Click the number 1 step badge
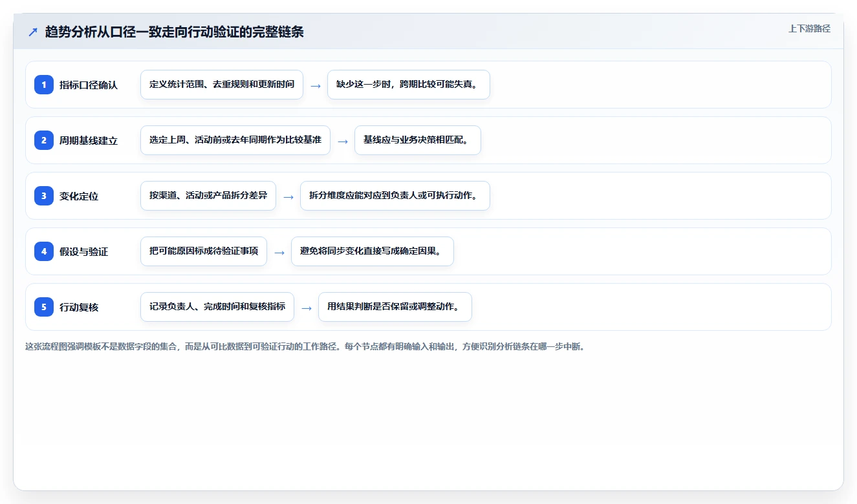857x504 pixels. (44, 85)
